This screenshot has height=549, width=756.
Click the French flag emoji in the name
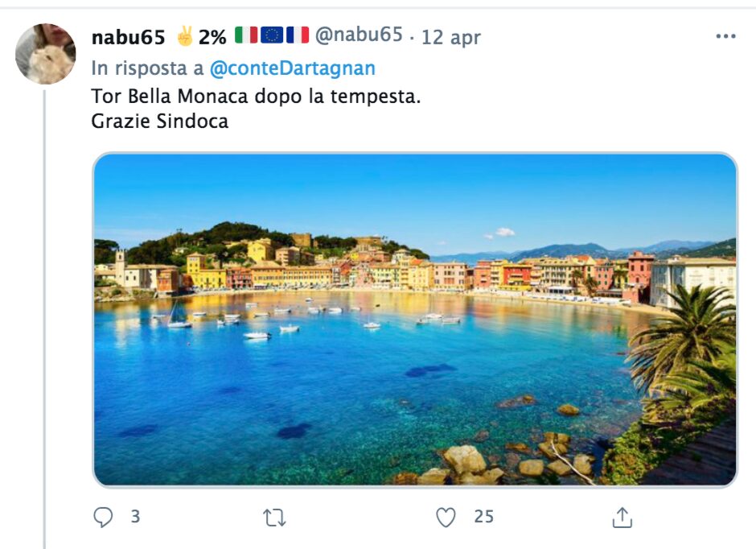[298, 35]
